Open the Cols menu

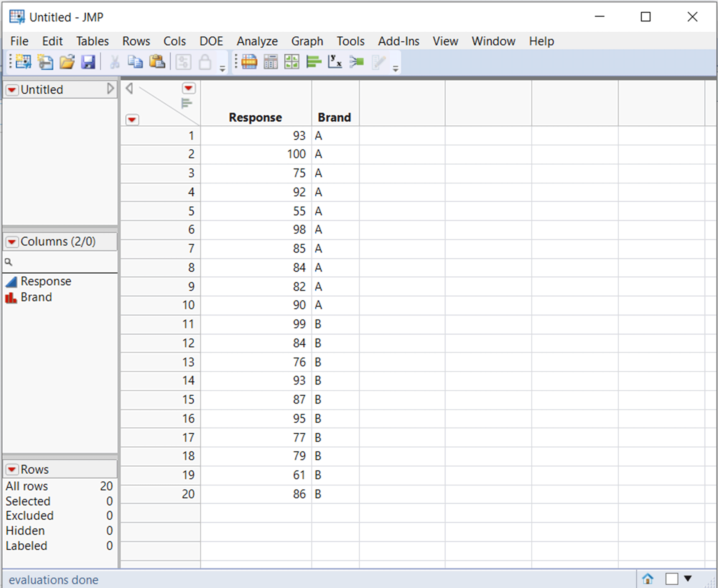(x=174, y=41)
